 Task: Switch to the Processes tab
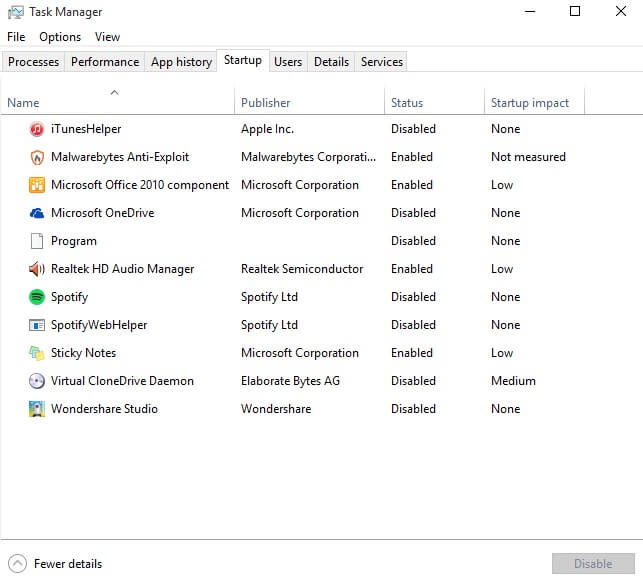33,62
